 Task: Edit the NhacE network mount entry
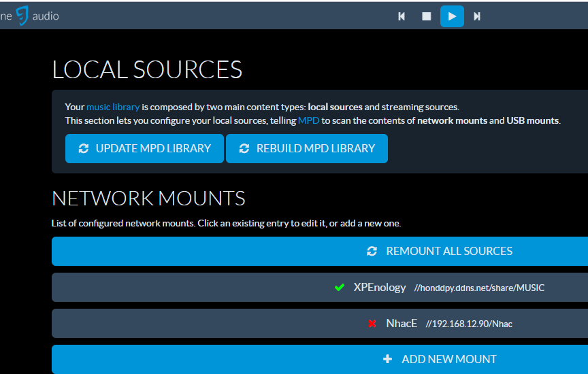coord(320,324)
